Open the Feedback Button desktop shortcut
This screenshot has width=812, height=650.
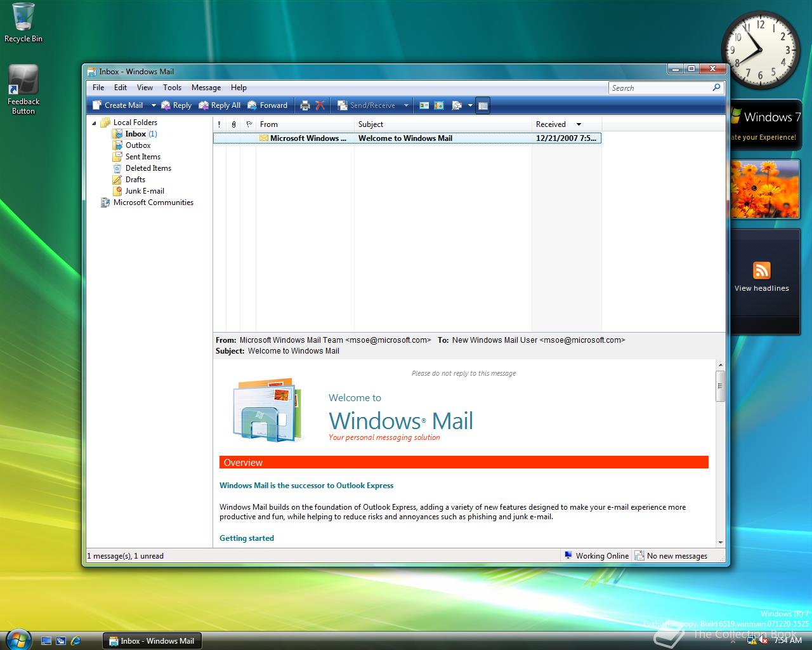click(23, 90)
